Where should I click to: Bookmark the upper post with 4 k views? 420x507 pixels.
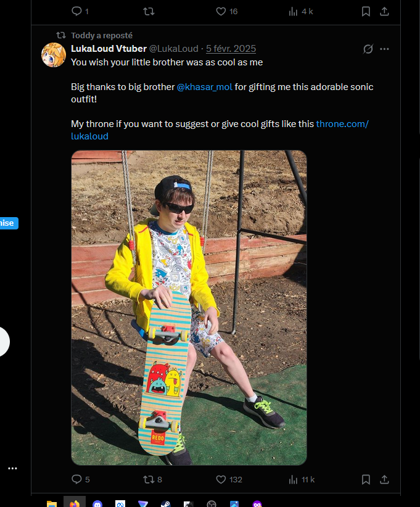click(x=366, y=11)
